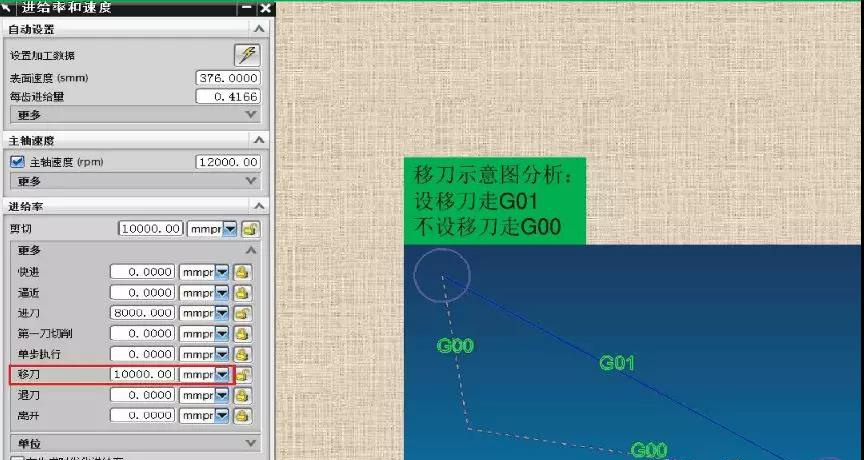Click the 每齿进给量 value field
The width and height of the screenshot is (864, 460).
click(228, 97)
